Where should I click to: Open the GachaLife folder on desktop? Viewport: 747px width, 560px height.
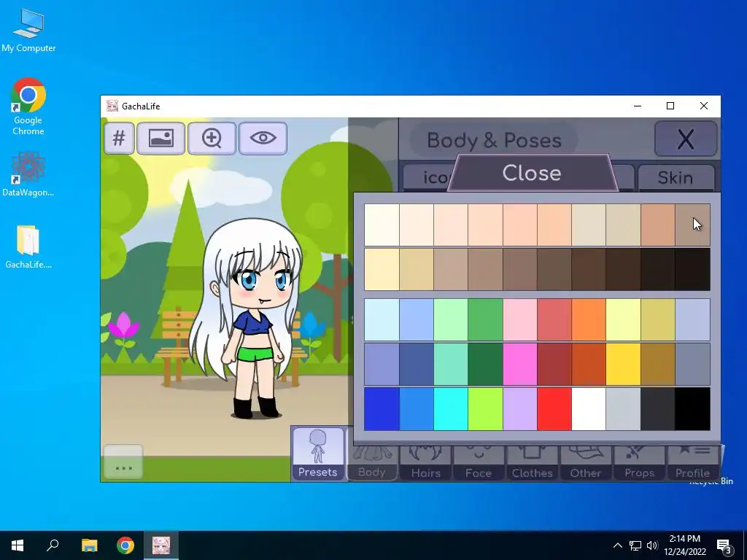pyautogui.click(x=28, y=246)
